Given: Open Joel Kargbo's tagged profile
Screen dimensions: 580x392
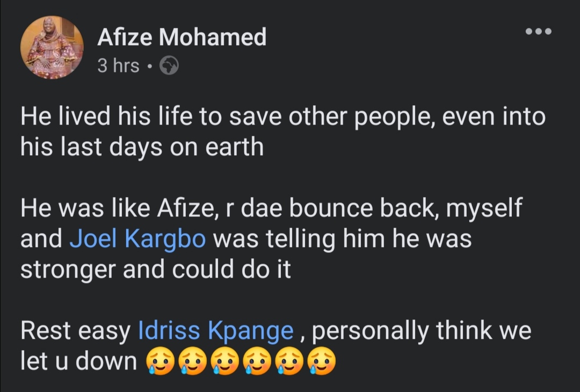Looking at the screenshot, I should pos(138,239).
